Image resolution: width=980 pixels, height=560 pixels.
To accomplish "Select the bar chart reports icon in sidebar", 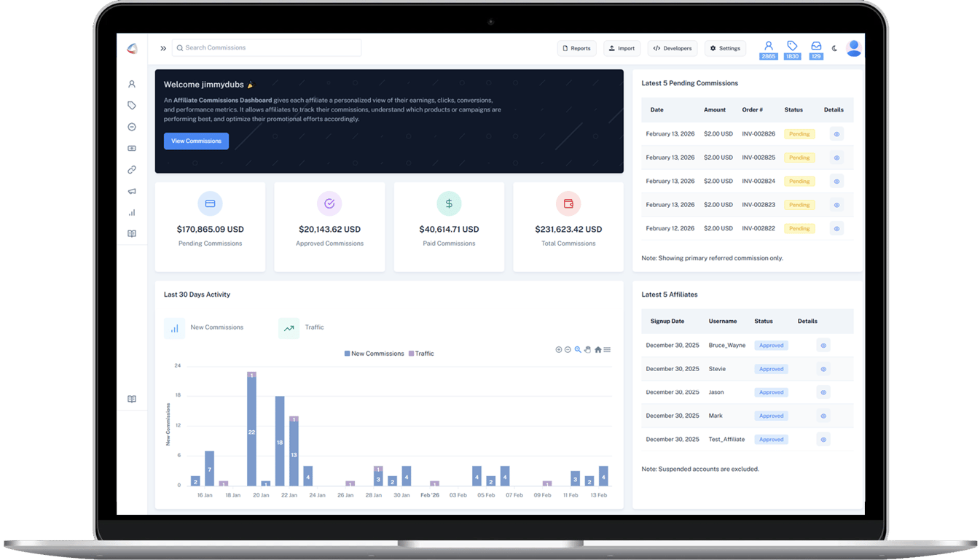I will [x=132, y=212].
